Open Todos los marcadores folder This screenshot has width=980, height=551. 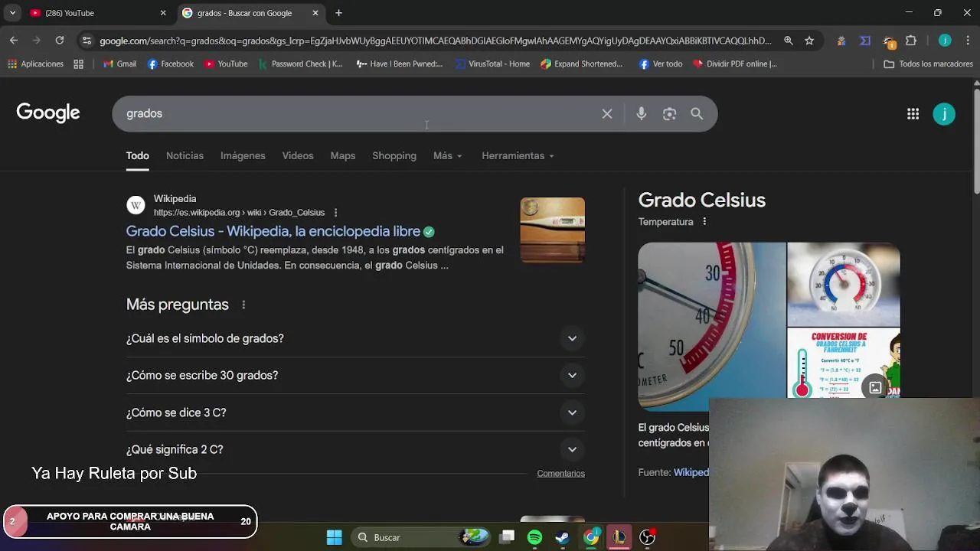[x=928, y=64]
